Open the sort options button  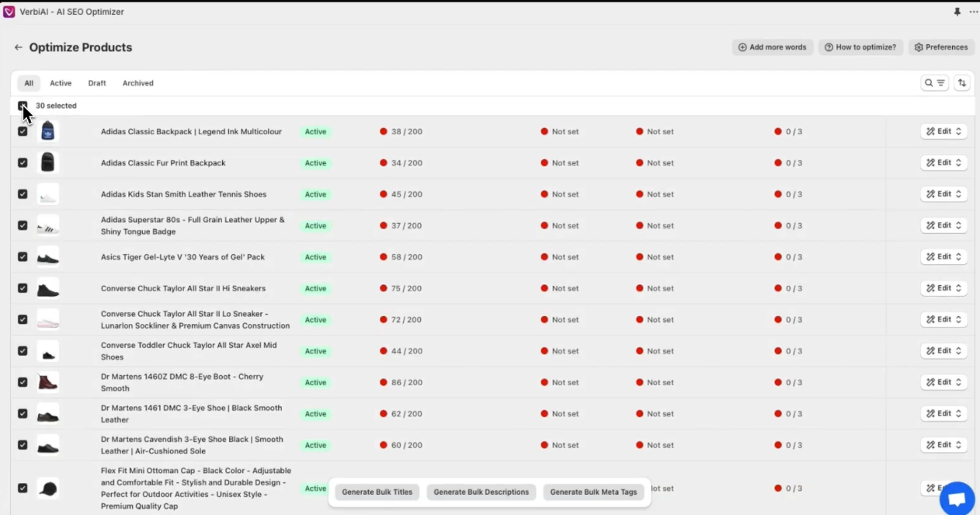point(962,83)
